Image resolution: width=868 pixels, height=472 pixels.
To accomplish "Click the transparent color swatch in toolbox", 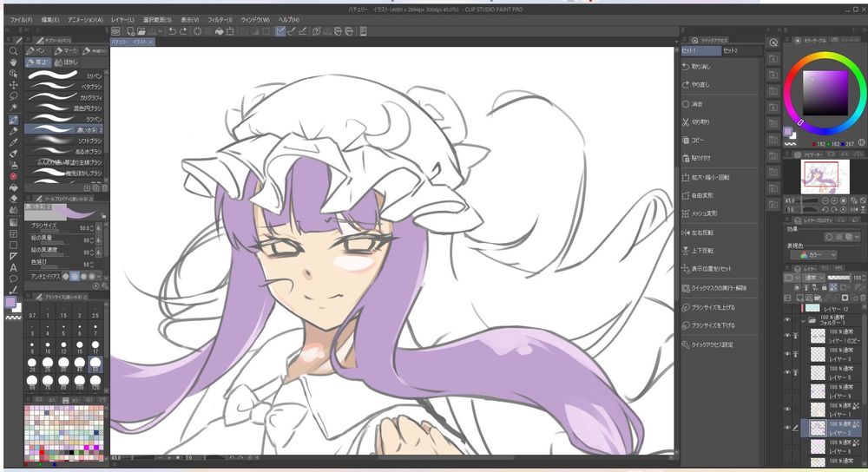I will point(13,318).
